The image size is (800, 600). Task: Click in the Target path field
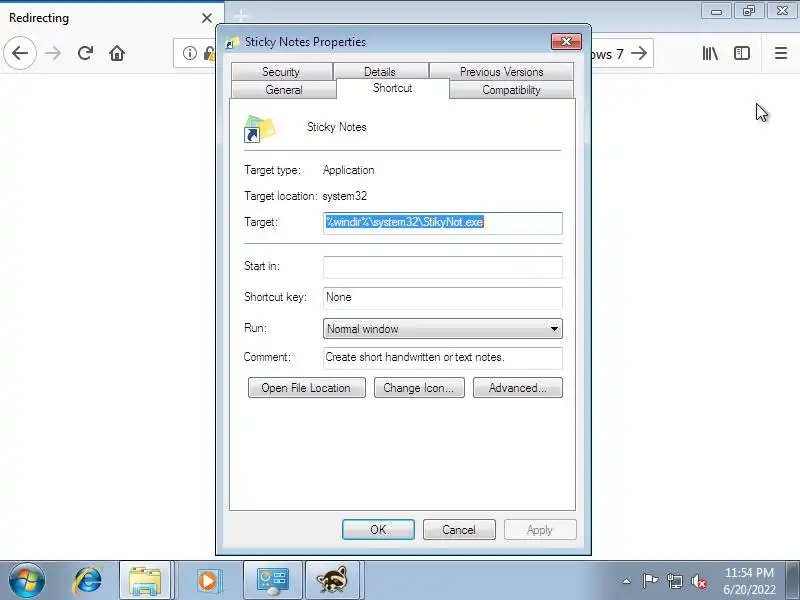click(x=443, y=223)
